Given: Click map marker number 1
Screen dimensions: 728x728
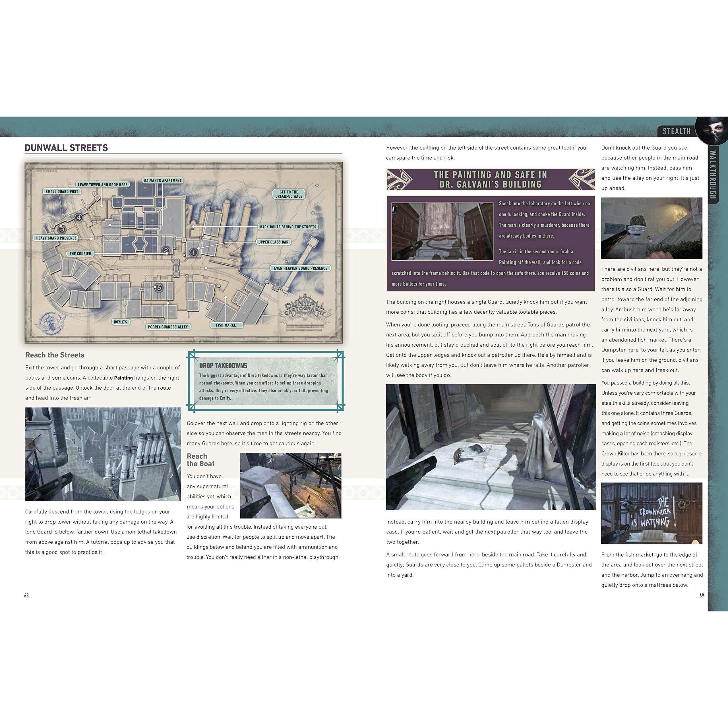Looking at the screenshot, I should coord(193,253).
